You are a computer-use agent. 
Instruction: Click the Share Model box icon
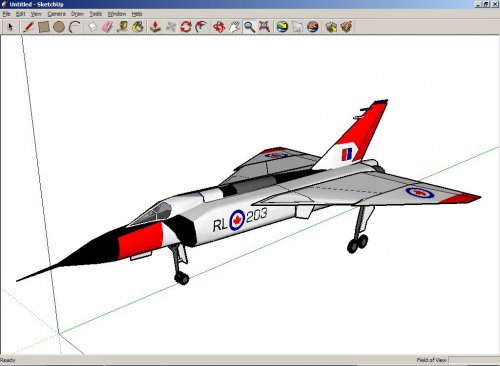pos(346,27)
